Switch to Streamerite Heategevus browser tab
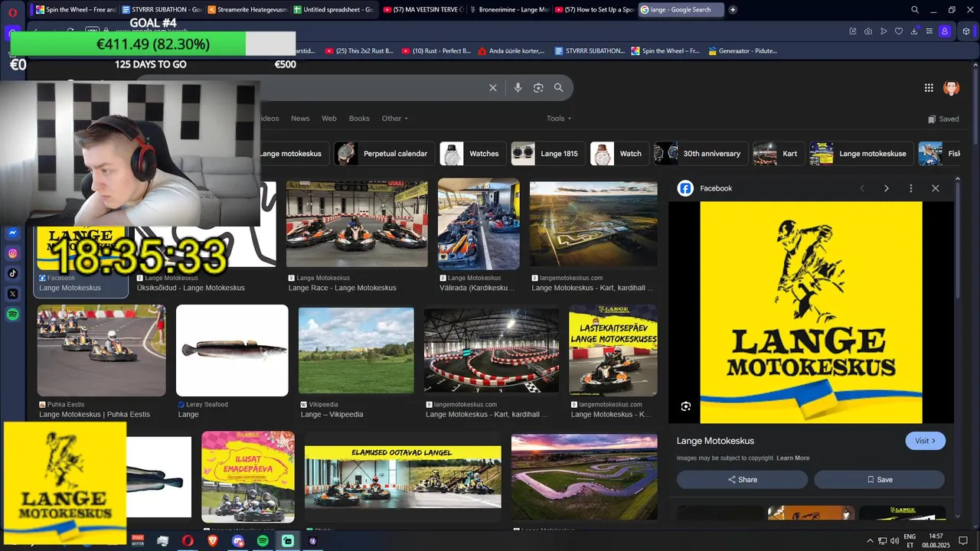Image resolution: width=980 pixels, height=551 pixels. pos(247,10)
